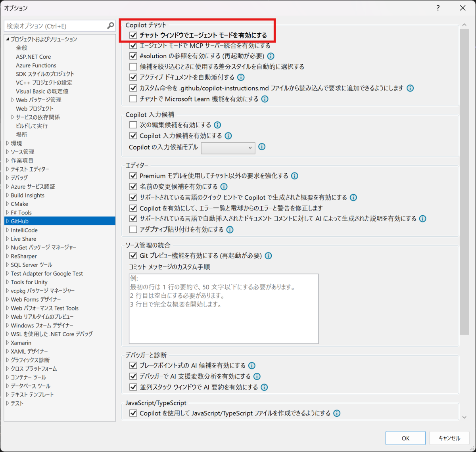Screen dimensions: 476x452
Task: Open the dialog help with the ? icon
Action: point(438,8)
